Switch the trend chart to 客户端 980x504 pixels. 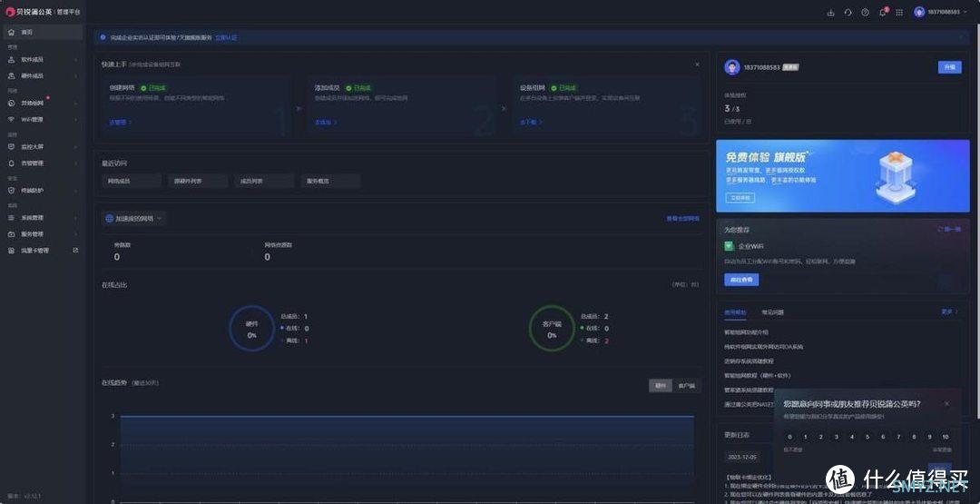687,385
